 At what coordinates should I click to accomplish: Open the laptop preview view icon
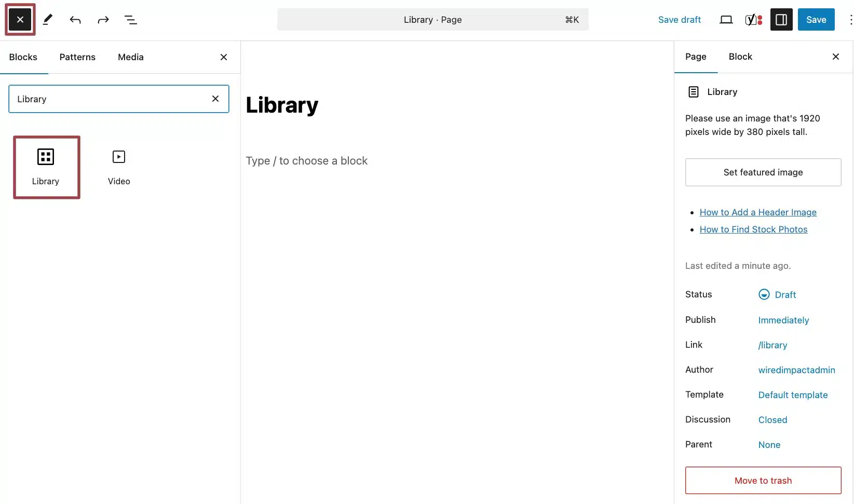[x=726, y=20]
